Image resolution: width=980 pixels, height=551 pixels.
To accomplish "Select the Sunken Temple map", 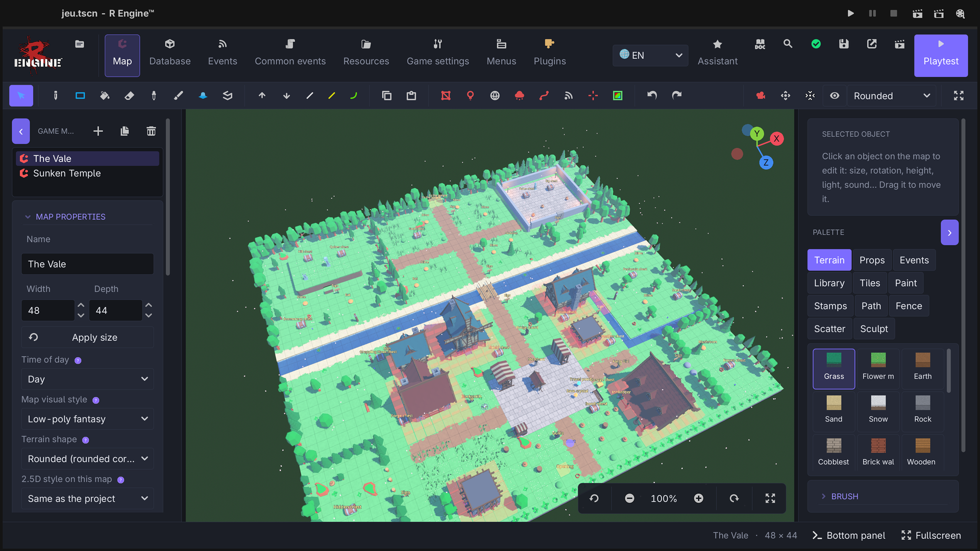I will (x=87, y=173).
